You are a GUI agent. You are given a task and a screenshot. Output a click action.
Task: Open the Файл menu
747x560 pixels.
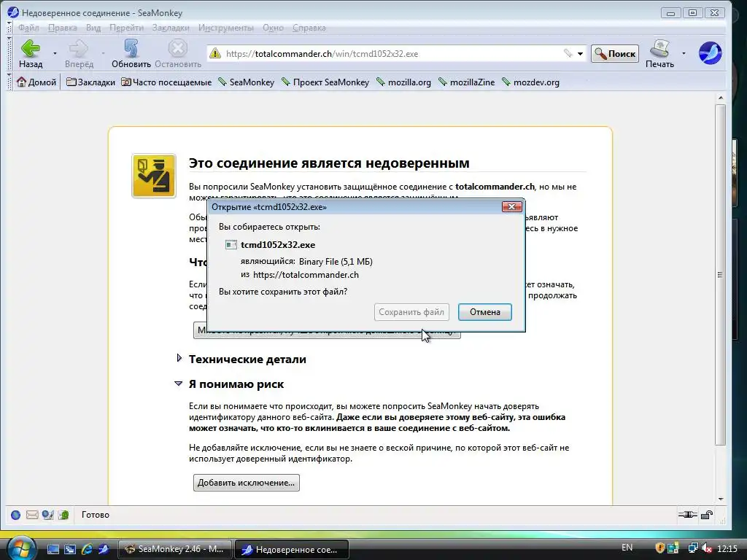28,28
